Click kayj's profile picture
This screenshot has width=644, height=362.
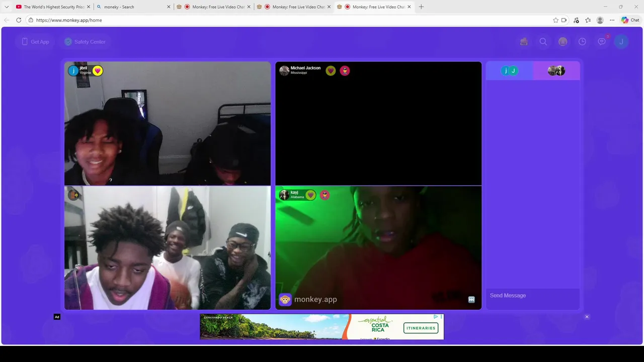(284, 195)
